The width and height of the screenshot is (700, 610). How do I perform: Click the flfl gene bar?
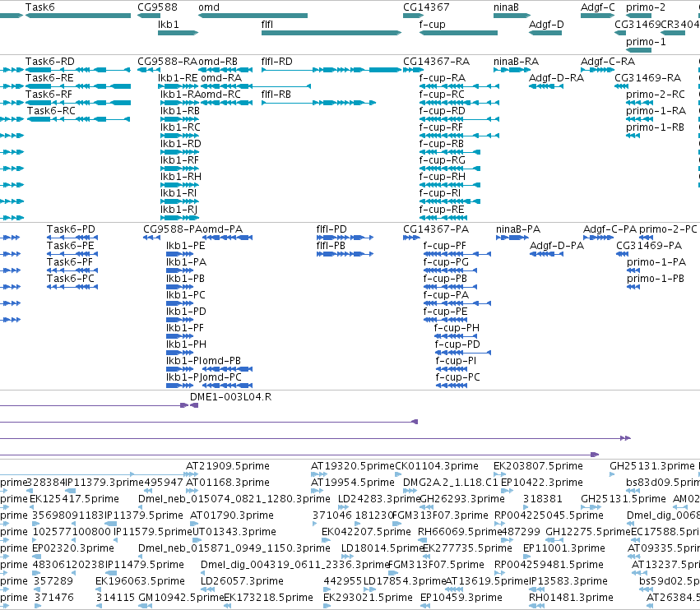[x=331, y=33]
